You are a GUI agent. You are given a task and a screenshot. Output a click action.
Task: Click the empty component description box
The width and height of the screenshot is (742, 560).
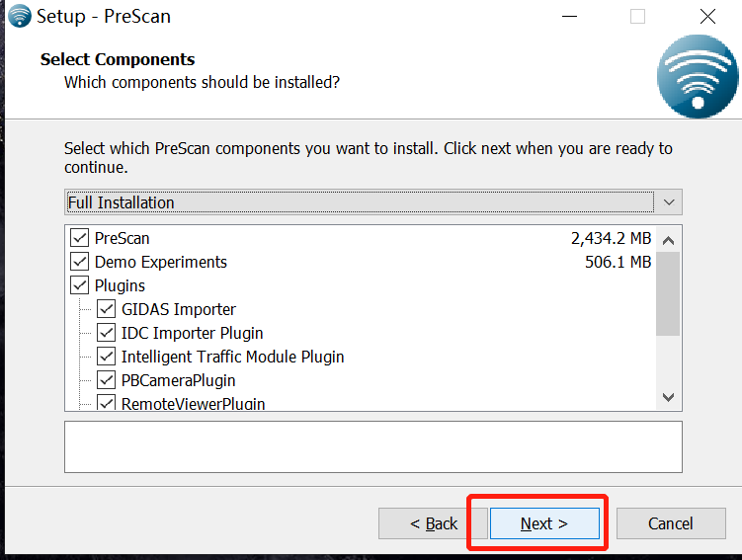tap(373, 446)
